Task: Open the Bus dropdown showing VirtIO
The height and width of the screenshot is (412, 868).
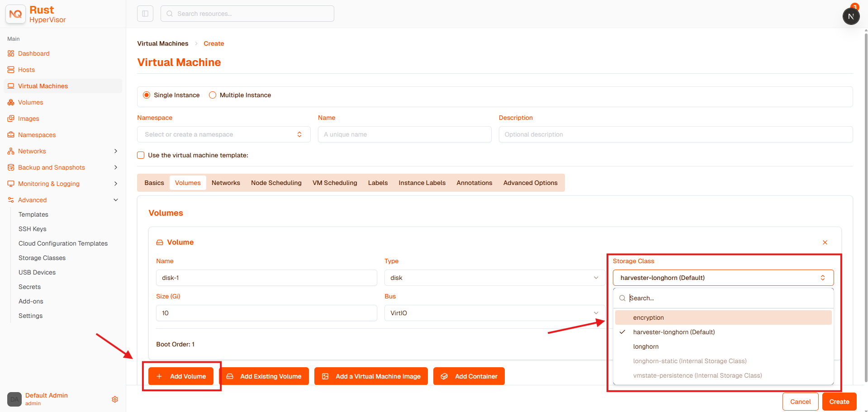Action: 494,313
